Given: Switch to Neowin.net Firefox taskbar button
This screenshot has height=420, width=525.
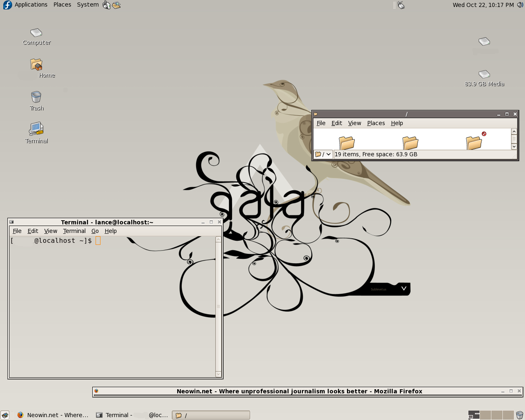Looking at the screenshot, I should point(52,415).
